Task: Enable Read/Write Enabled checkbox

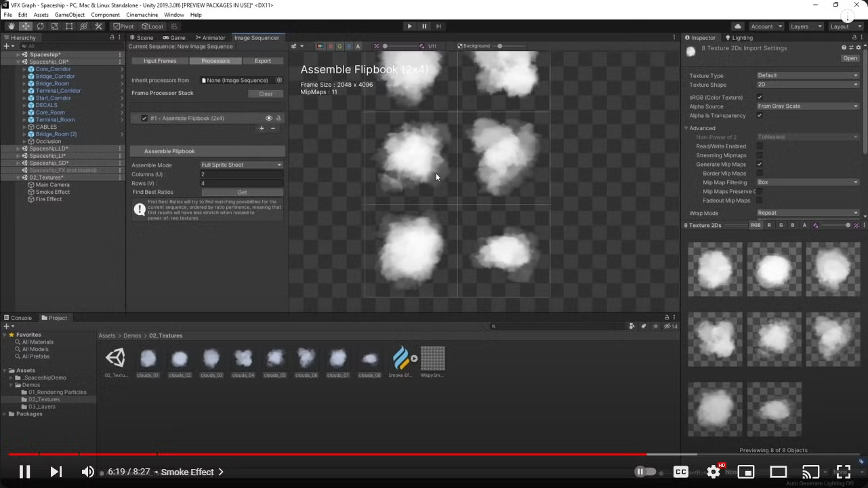Action: pos(760,146)
